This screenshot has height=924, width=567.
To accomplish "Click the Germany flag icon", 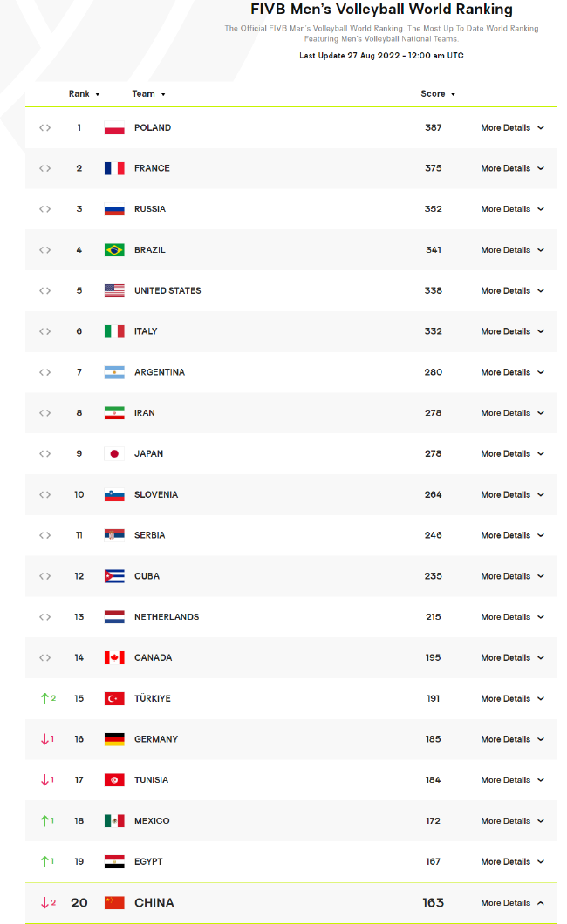I will 114,739.
